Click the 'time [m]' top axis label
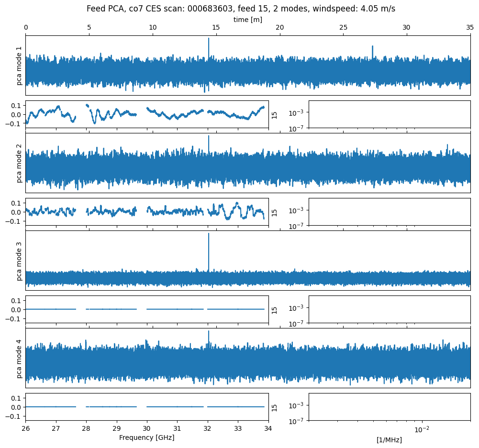 [x=247, y=19]
